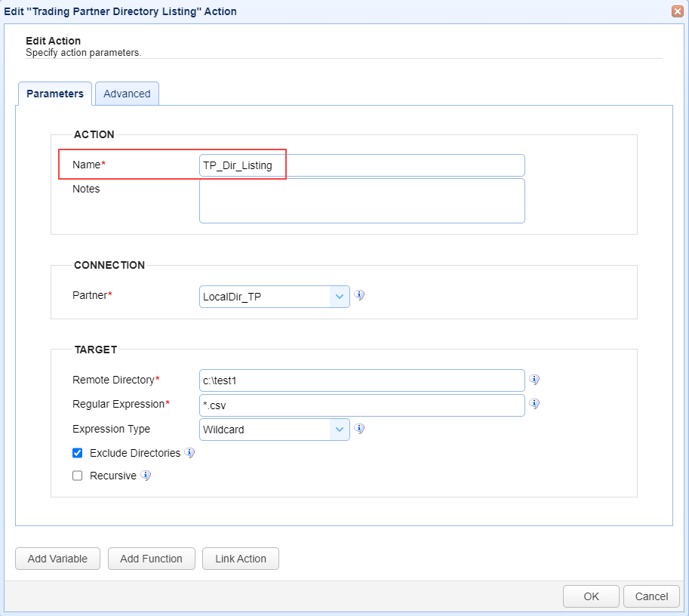Viewport: 689px width, 616px height.
Task: Enable the Recursive checkbox
Action: coord(77,476)
